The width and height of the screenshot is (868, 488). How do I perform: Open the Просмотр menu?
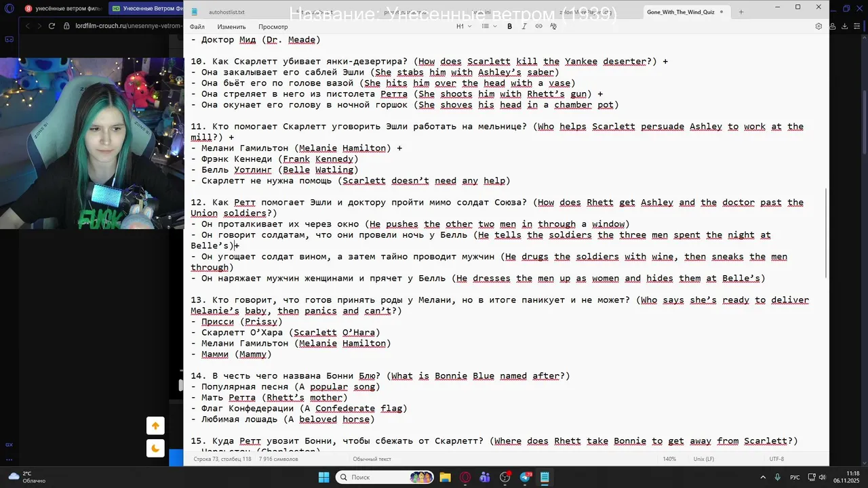click(273, 27)
